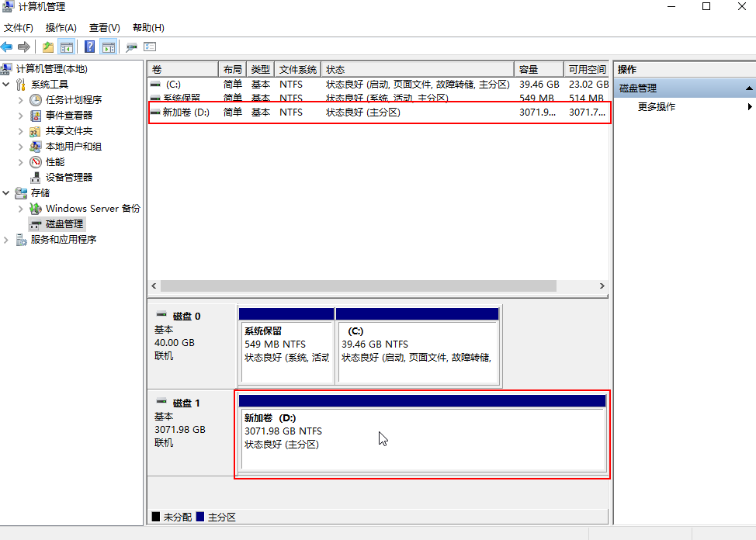Click the 39.46 GB capacity cell

[x=539, y=85]
